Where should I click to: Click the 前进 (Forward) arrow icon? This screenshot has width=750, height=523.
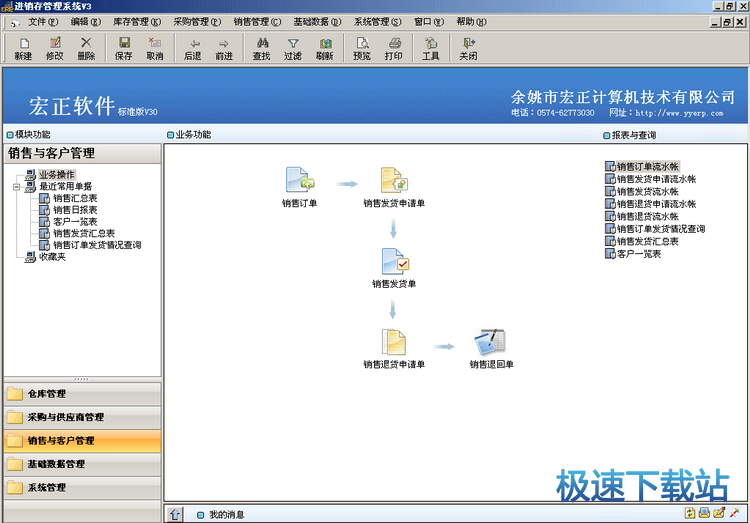pos(224,48)
